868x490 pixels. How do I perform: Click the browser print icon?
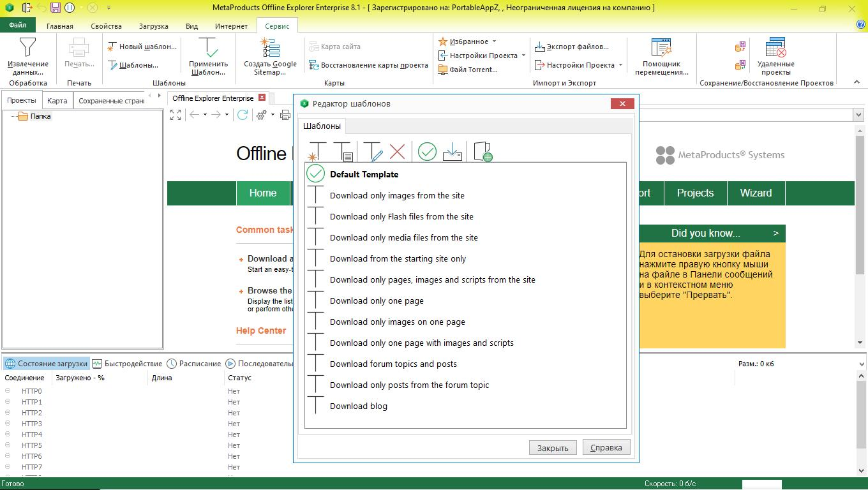286,115
